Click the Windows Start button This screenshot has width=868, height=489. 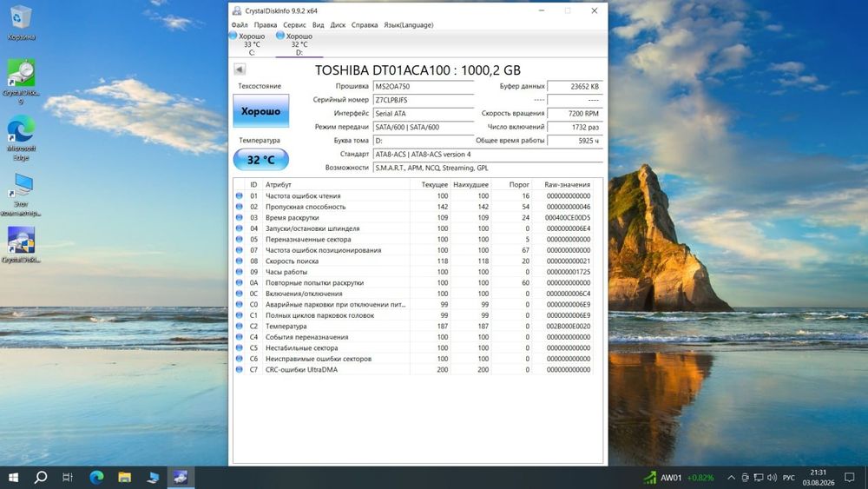click(13, 478)
